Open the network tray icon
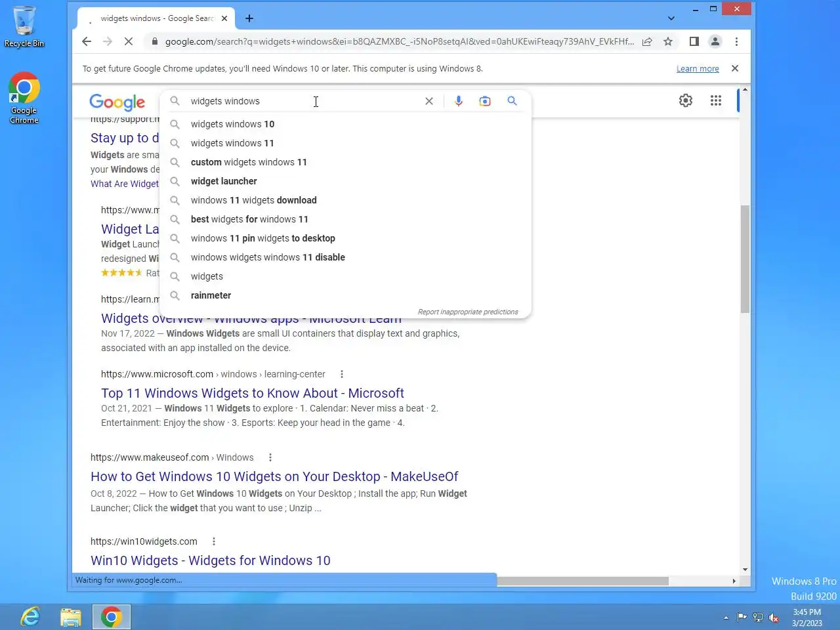This screenshot has width=840, height=630. (758, 617)
